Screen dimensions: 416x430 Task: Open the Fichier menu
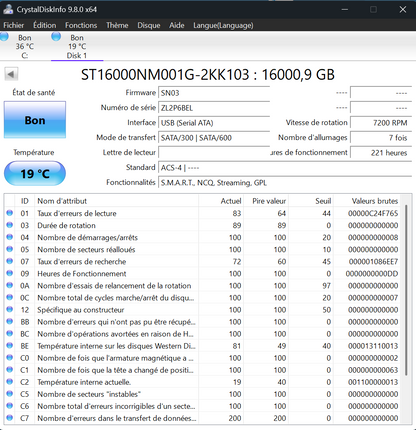point(14,25)
